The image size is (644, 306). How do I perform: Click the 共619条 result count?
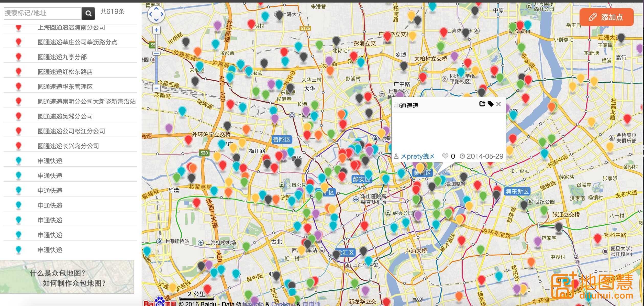(113, 12)
